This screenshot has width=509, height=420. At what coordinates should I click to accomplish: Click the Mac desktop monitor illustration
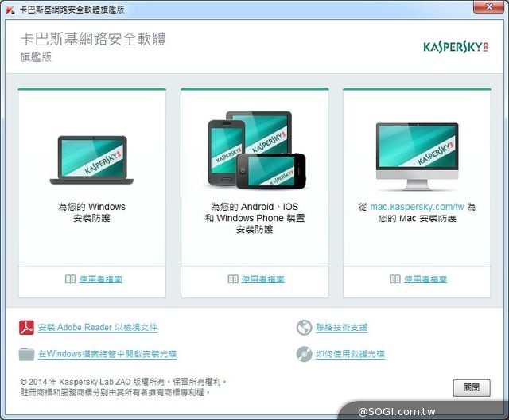click(x=417, y=157)
